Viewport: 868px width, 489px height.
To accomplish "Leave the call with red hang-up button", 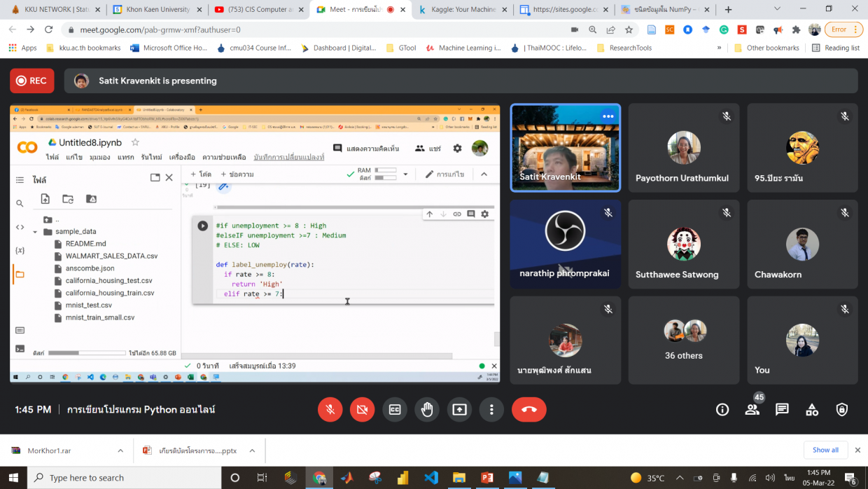I will pyautogui.click(x=528, y=410).
